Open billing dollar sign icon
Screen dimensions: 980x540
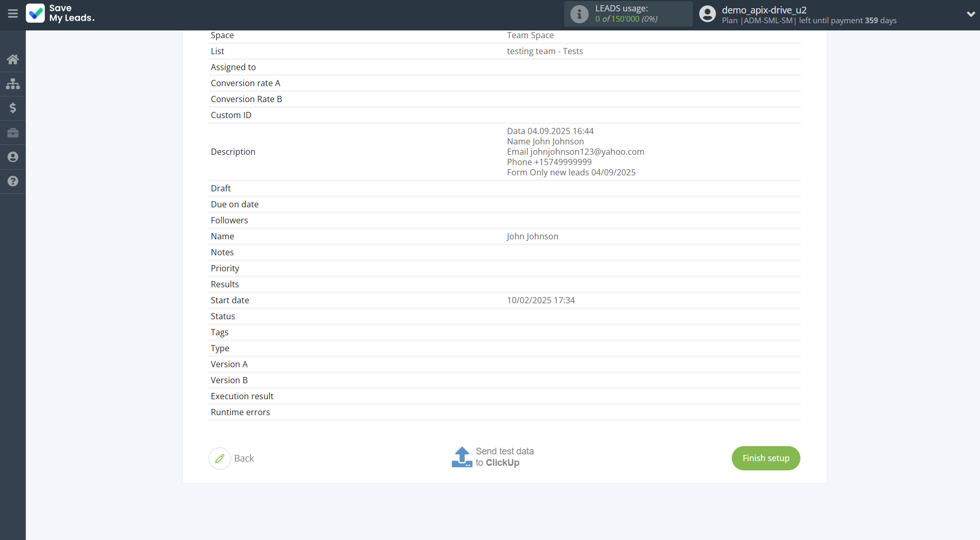tap(13, 108)
